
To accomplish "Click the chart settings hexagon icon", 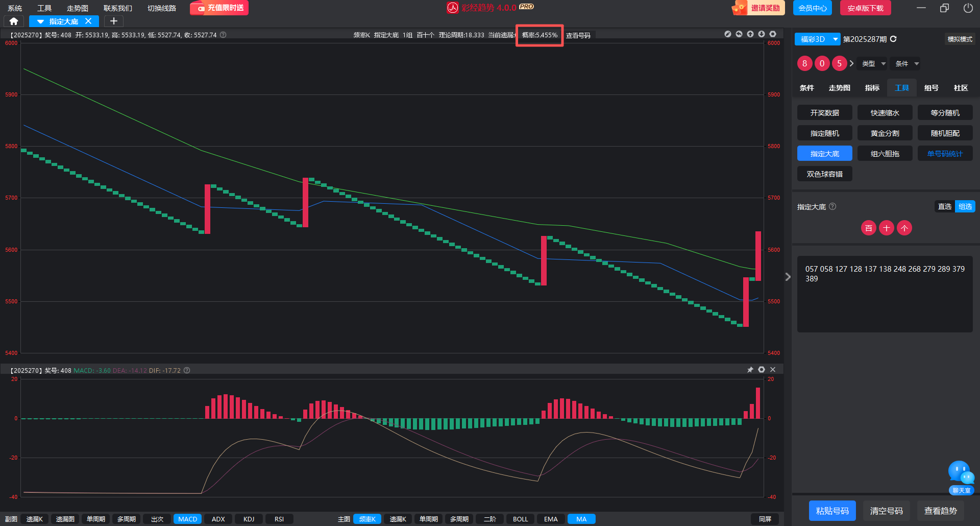I will pyautogui.click(x=773, y=34).
